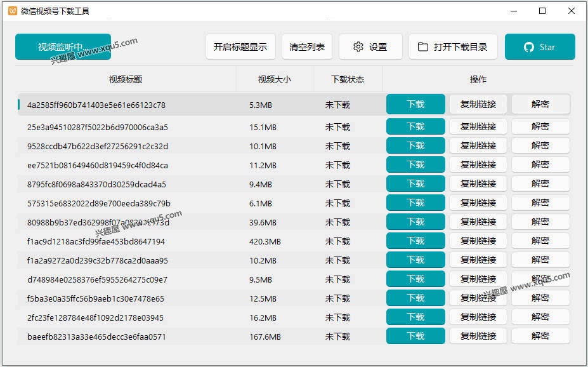Decrypt the 167.6MB video
588x367 pixels.
click(x=540, y=336)
